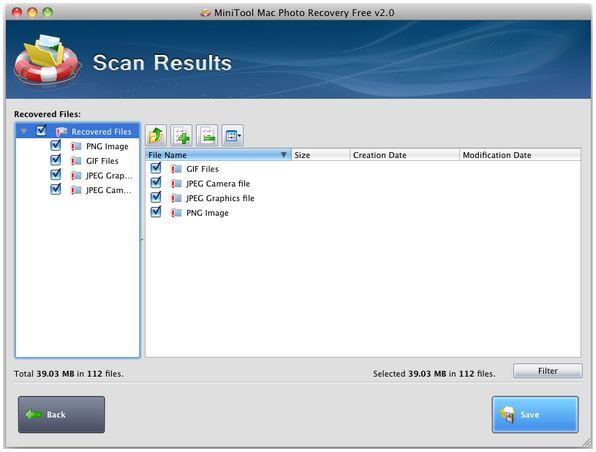This screenshot has height=452, width=596.
Task: Click the check all files toolbar icon
Action: [181, 135]
